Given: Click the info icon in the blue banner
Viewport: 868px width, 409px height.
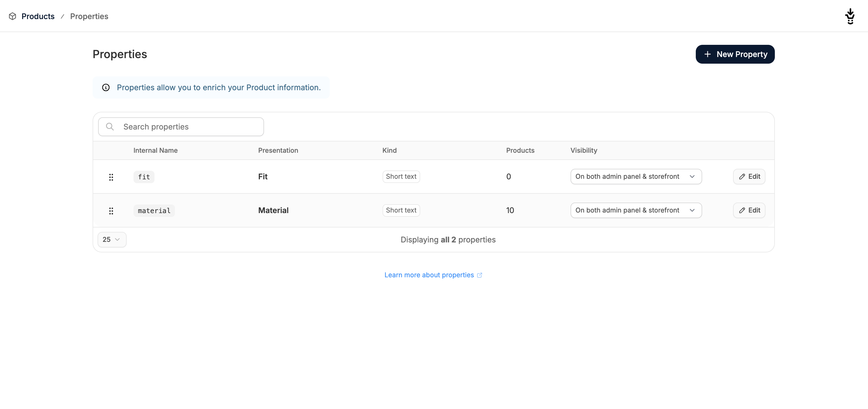Looking at the screenshot, I should (106, 87).
